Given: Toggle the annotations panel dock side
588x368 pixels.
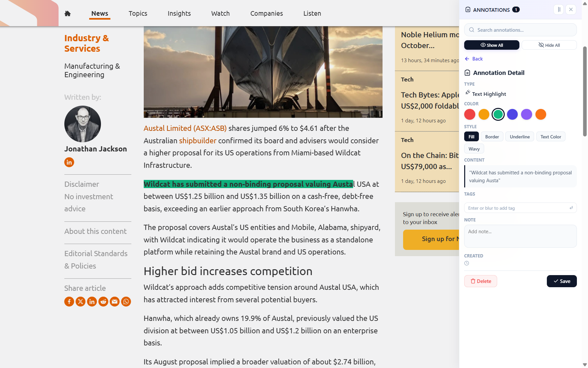Looking at the screenshot, I should tap(559, 9).
